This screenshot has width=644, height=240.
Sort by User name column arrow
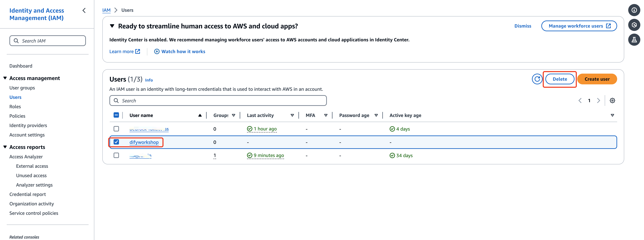coord(200,115)
